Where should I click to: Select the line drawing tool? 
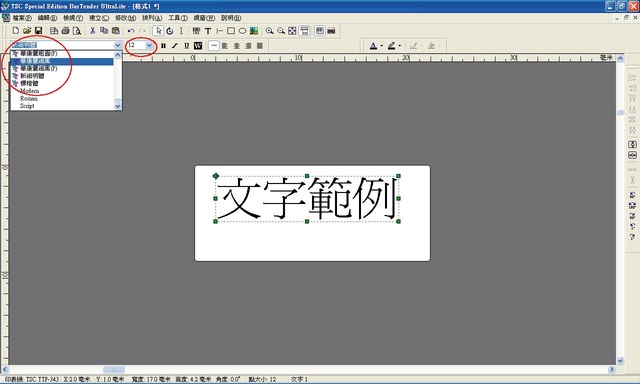[x=220, y=31]
